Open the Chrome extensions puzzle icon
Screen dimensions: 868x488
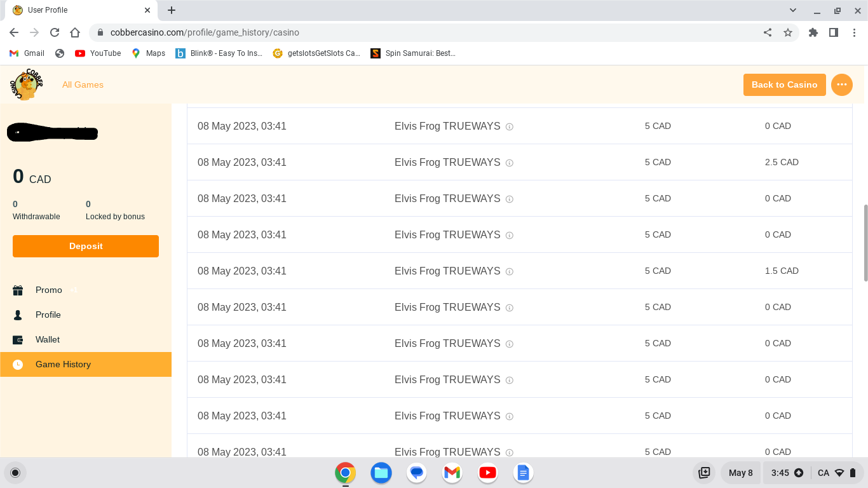[813, 32]
